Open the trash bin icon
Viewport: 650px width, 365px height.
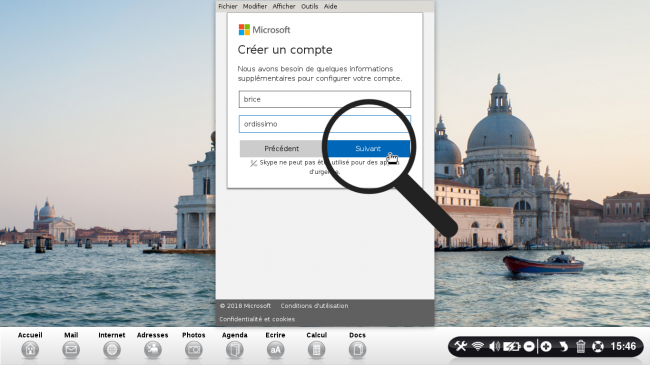point(580,346)
